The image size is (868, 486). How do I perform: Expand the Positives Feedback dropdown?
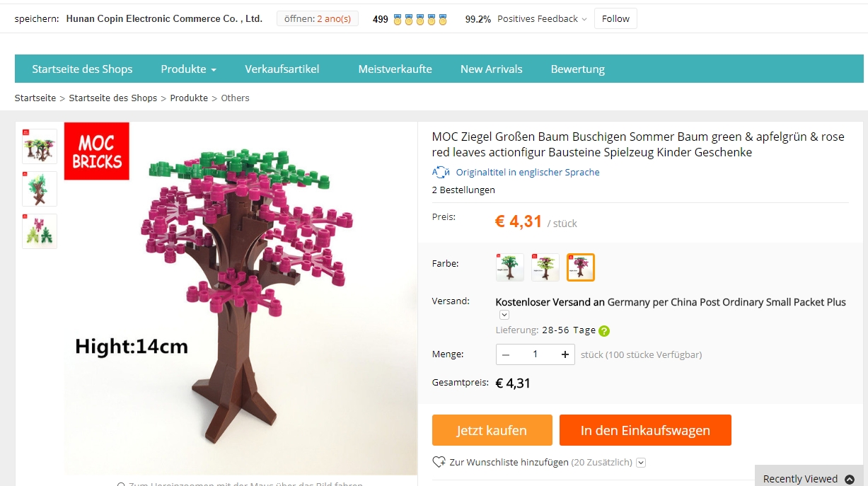pyautogui.click(x=584, y=19)
